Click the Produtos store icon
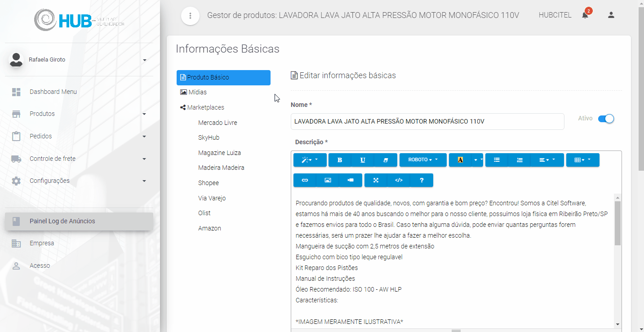This screenshot has height=332, width=644. coord(17,114)
